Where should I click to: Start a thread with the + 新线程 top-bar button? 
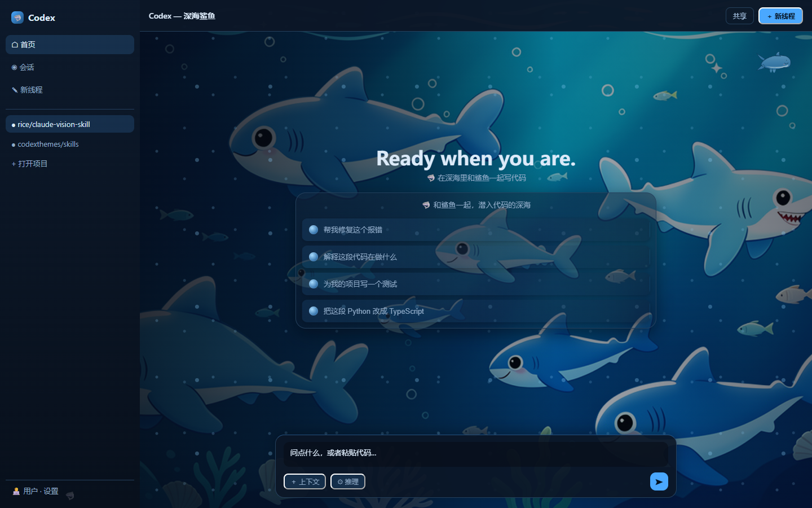click(x=781, y=16)
